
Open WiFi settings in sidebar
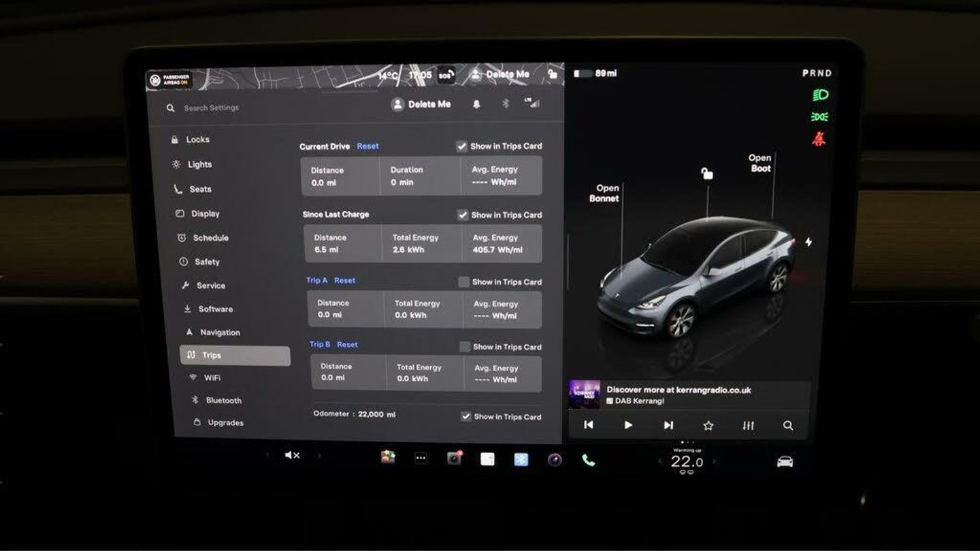tap(204, 378)
